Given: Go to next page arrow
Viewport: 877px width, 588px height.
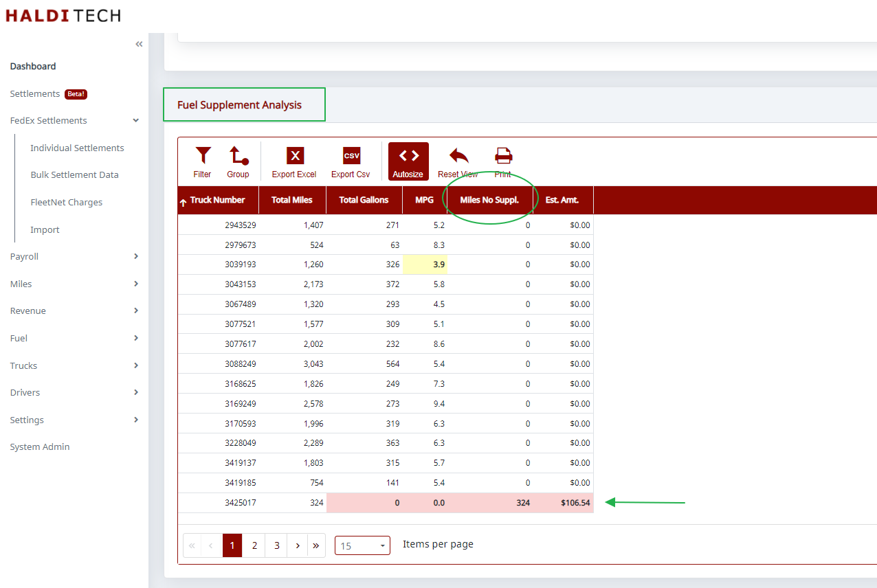Looking at the screenshot, I should [298, 545].
